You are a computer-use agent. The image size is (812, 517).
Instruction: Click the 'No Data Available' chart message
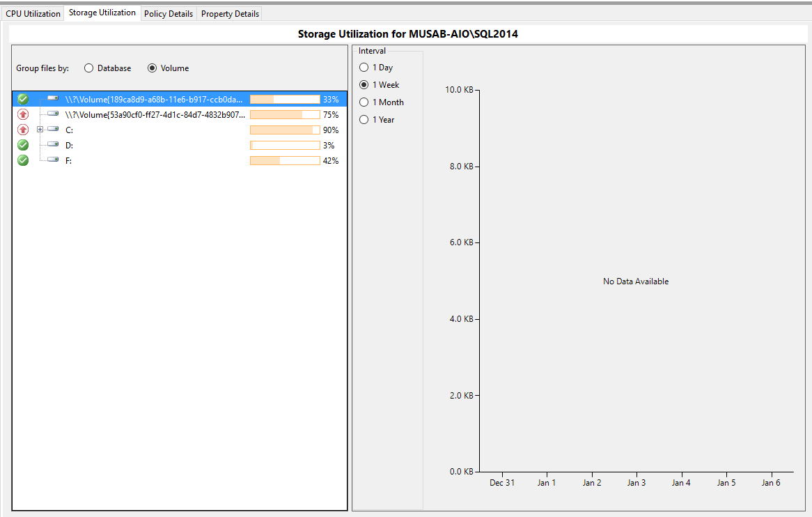point(635,281)
